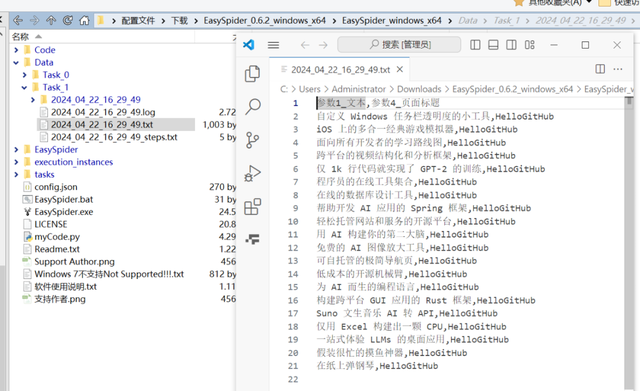640x391 pixels.
Task: Open the Search view in activity bar
Action: (253, 107)
